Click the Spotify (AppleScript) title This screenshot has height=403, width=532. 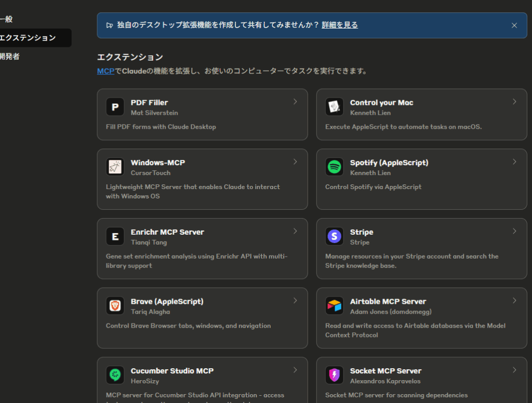[x=389, y=163]
